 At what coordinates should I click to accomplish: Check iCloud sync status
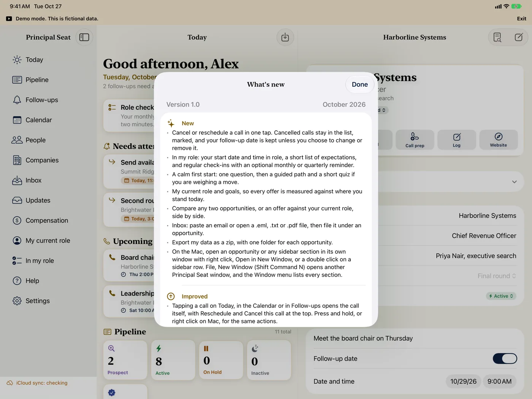(x=37, y=383)
